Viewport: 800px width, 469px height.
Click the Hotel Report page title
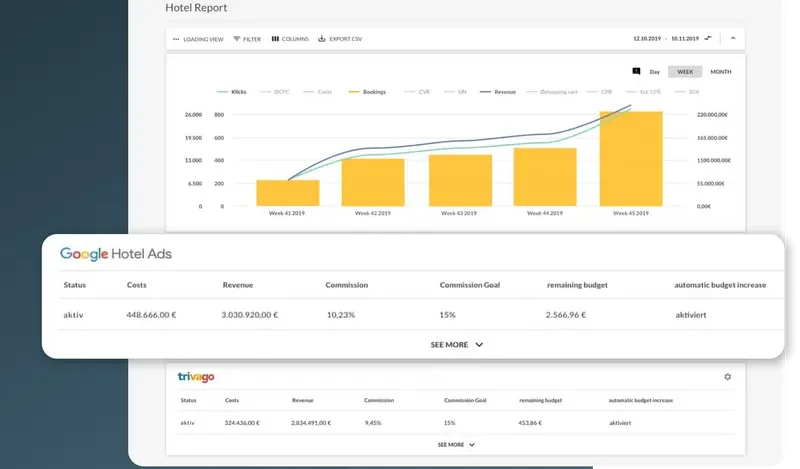coord(196,8)
